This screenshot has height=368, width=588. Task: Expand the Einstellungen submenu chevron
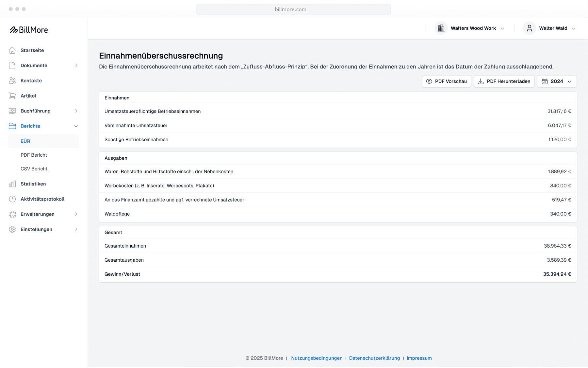[76, 229]
